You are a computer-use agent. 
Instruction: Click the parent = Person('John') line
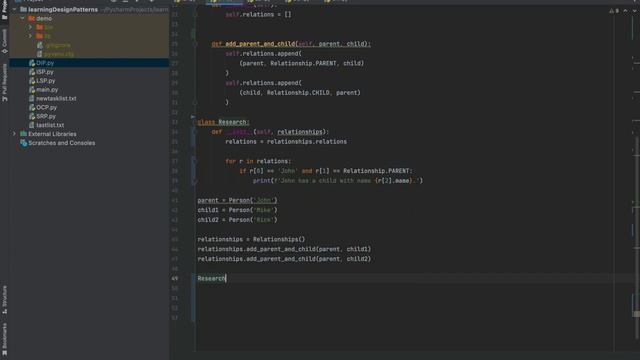tap(238, 200)
